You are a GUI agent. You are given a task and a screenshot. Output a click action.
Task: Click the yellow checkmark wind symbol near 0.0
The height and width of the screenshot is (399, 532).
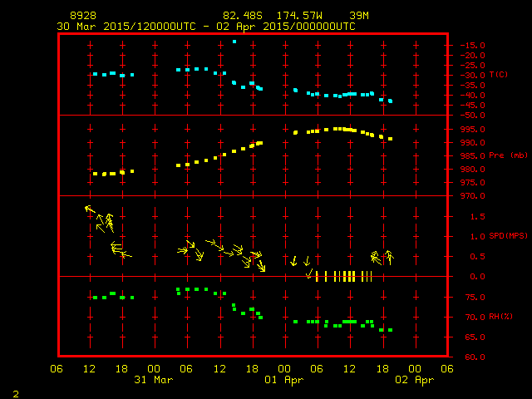tap(309, 273)
